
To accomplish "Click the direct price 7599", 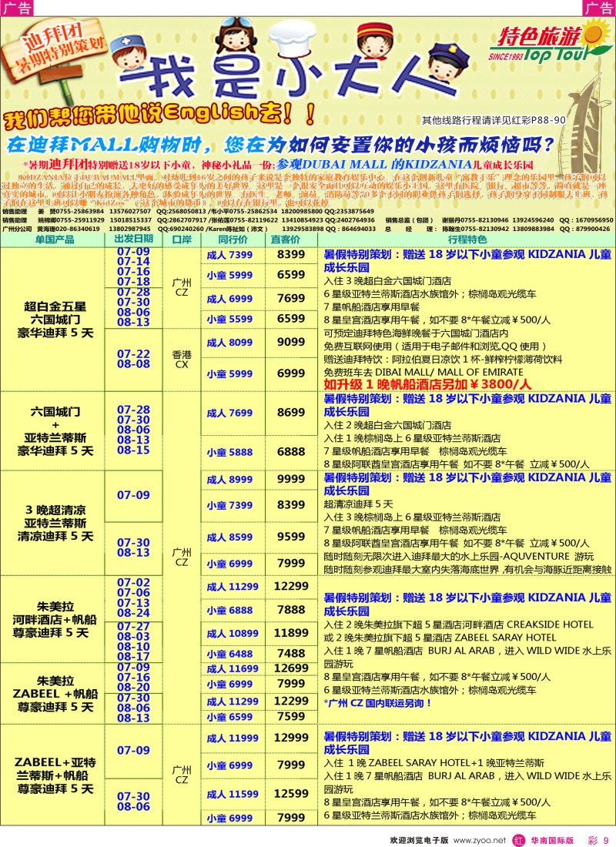I will pyautogui.click(x=291, y=716).
